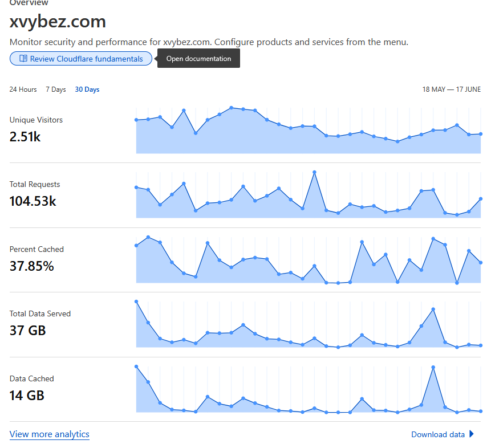This screenshot has width=487, height=448.
Task: Click the 37 GB Total Data Served value
Action: 27,331
